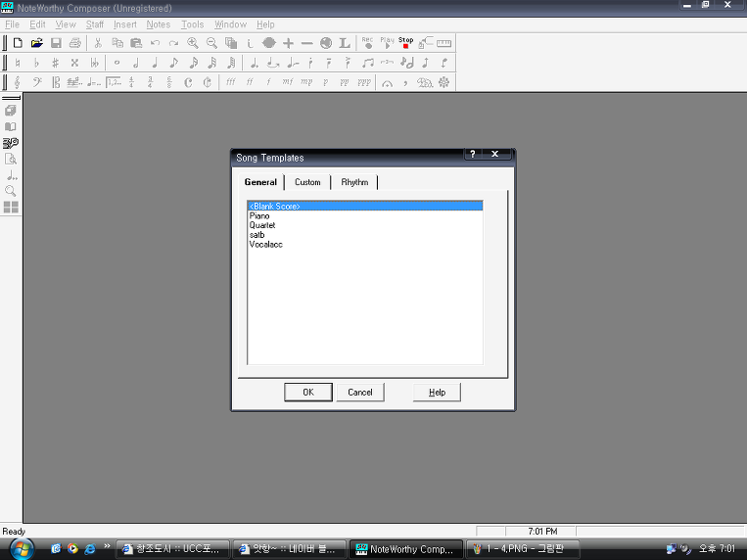Open a file with folder icon
Image resolution: width=747 pixels, height=560 pixels.
(36, 43)
